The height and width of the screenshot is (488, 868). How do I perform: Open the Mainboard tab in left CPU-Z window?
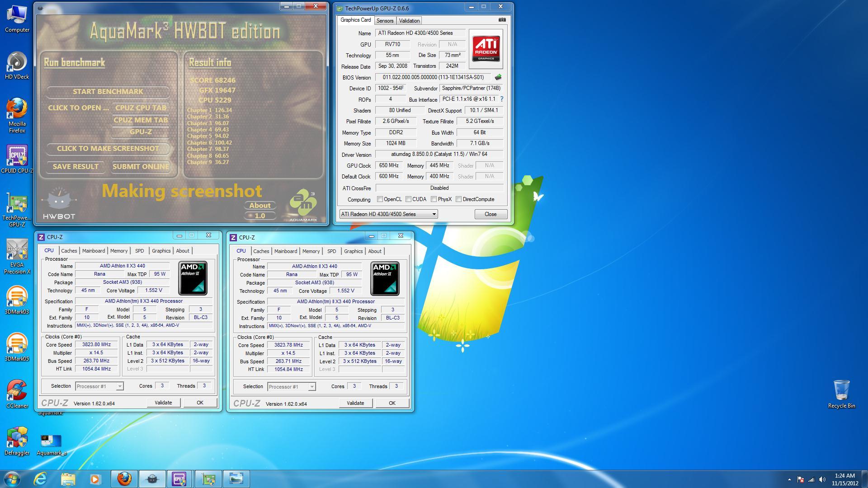[94, 251]
